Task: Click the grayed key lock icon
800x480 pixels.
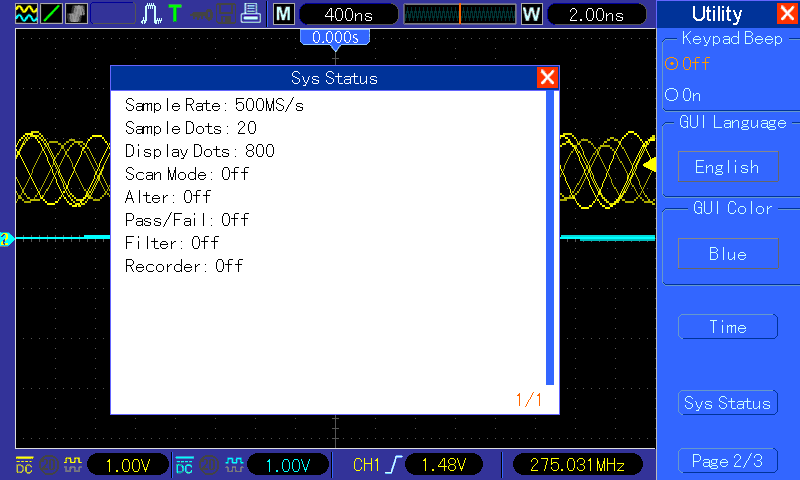Action: click(202, 14)
